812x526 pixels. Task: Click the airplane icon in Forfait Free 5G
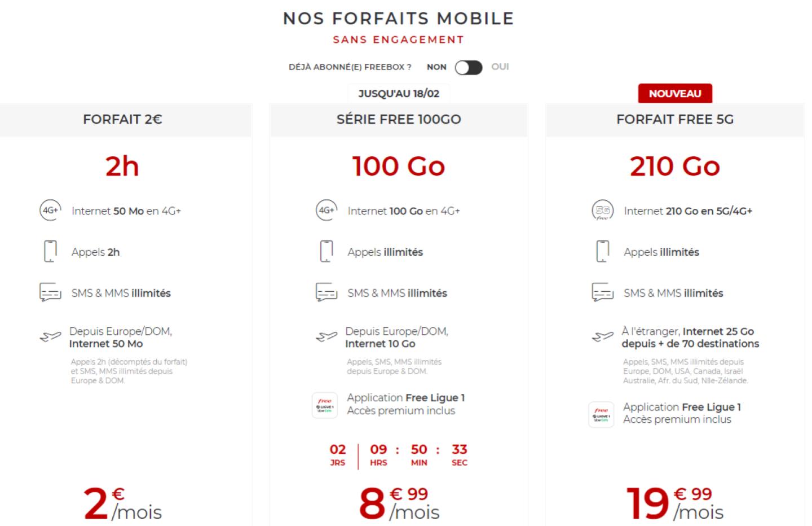coord(602,337)
